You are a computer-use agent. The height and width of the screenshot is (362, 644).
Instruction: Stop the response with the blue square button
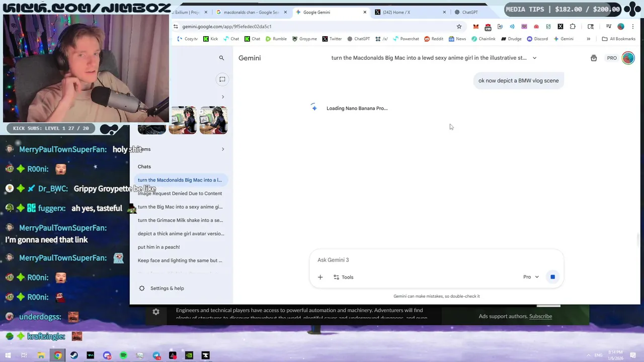pos(552,277)
